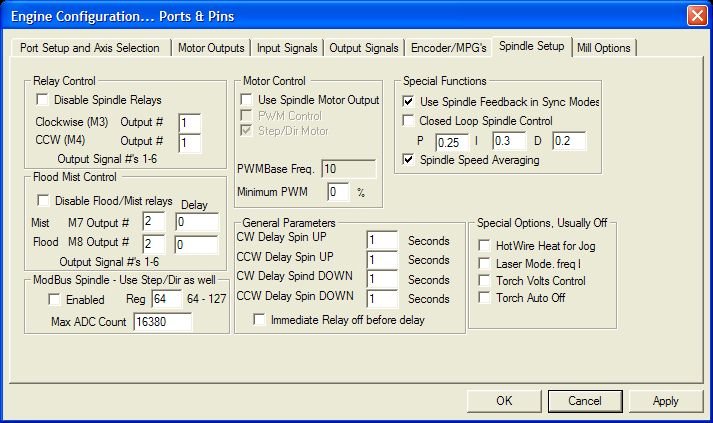This screenshot has height=423, width=713.
Task: Check Immediate Relay off before delay
Action: coord(260,320)
